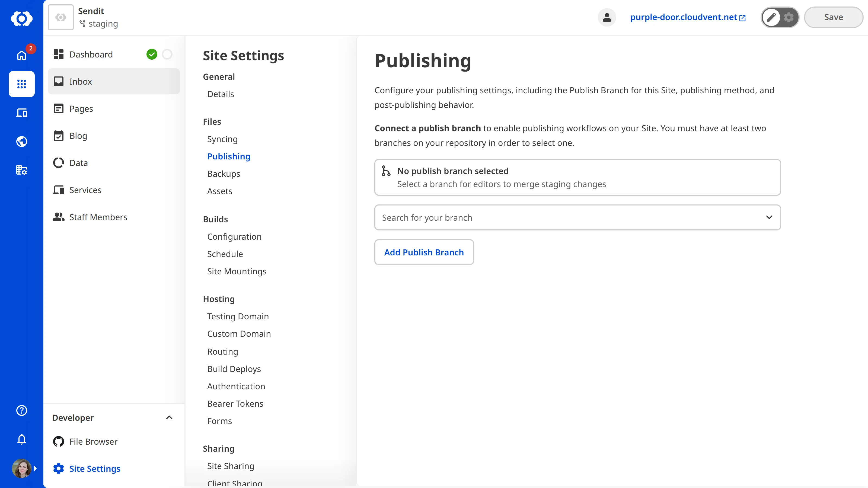
Task: Open the home icon with notification badge
Action: (x=22, y=55)
